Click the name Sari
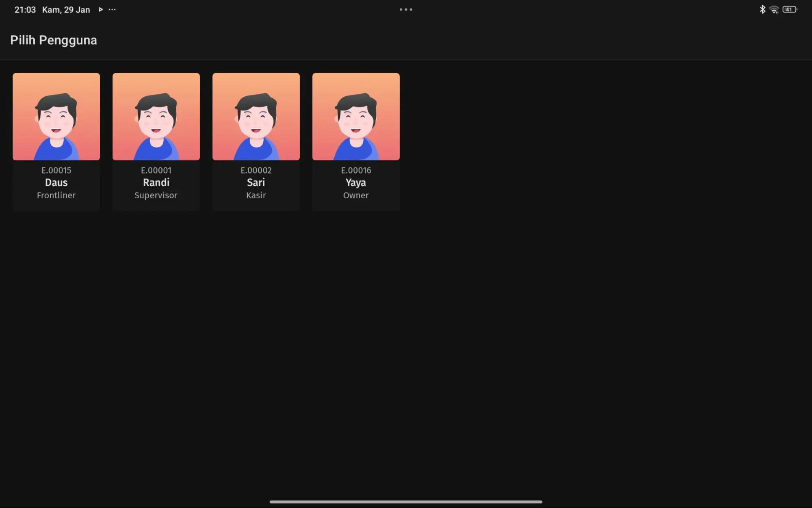Viewport: 812px width, 508px height. (256, 182)
